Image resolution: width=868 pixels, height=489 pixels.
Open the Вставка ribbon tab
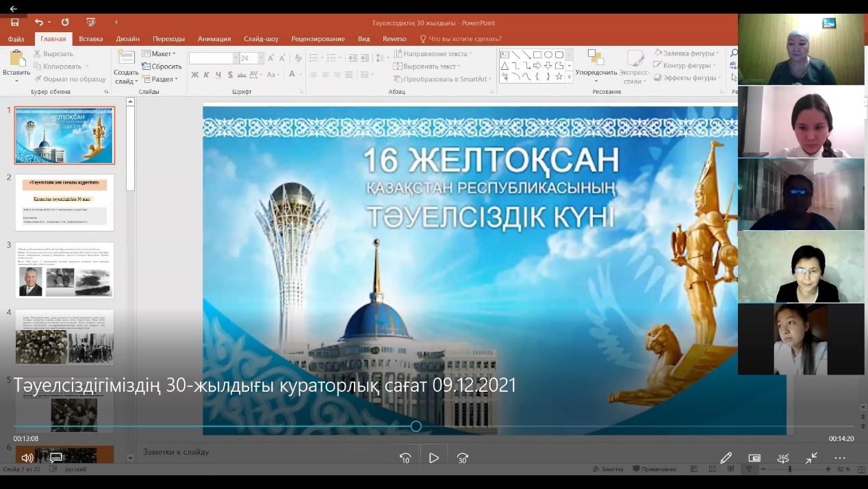point(91,39)
